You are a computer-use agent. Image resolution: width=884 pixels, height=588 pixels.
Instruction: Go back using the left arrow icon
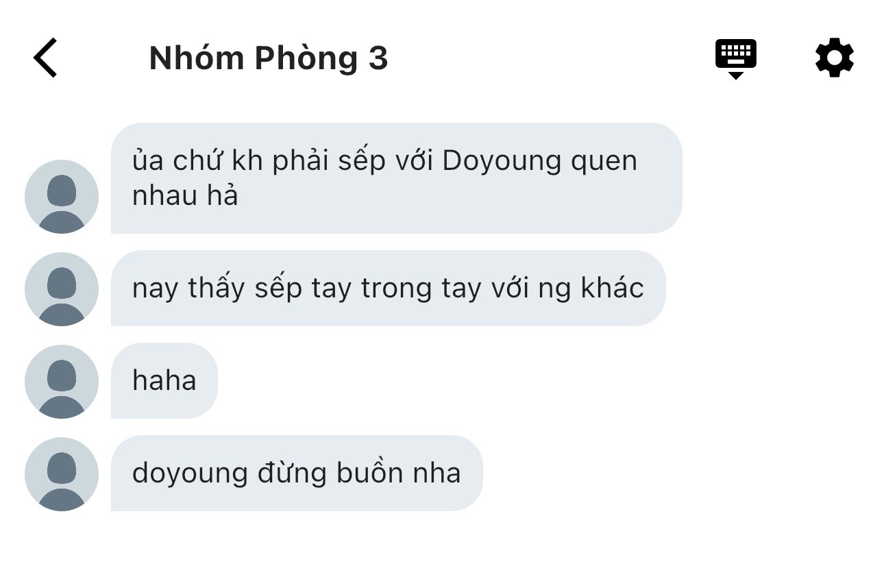45,58
